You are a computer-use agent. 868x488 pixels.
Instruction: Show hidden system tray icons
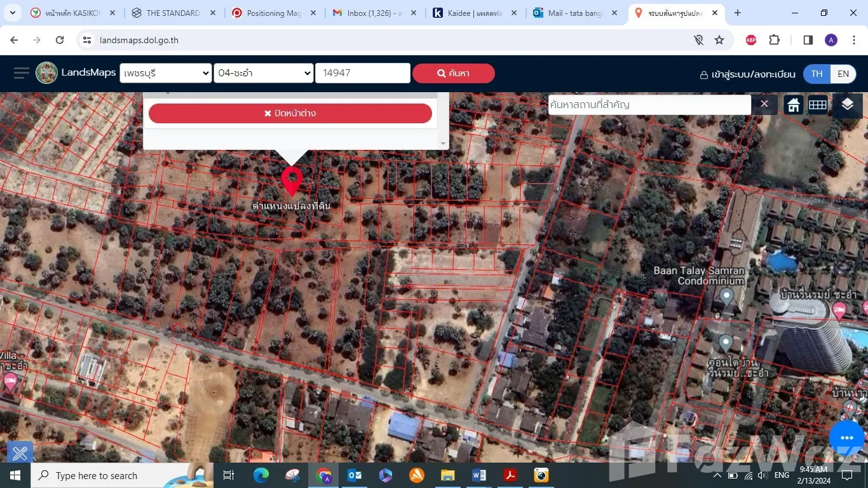coord(717,475)
